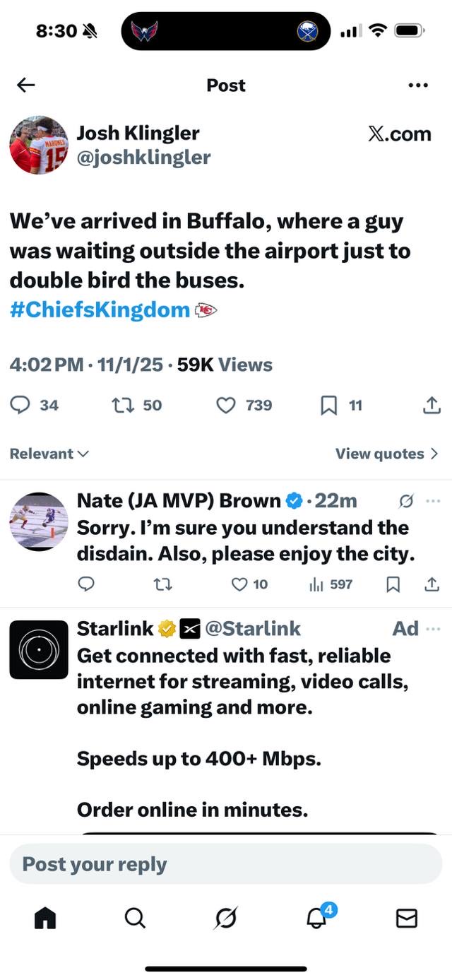Open the post options three-dot menu
452x980 pixels.
click(x=418, y=85)
